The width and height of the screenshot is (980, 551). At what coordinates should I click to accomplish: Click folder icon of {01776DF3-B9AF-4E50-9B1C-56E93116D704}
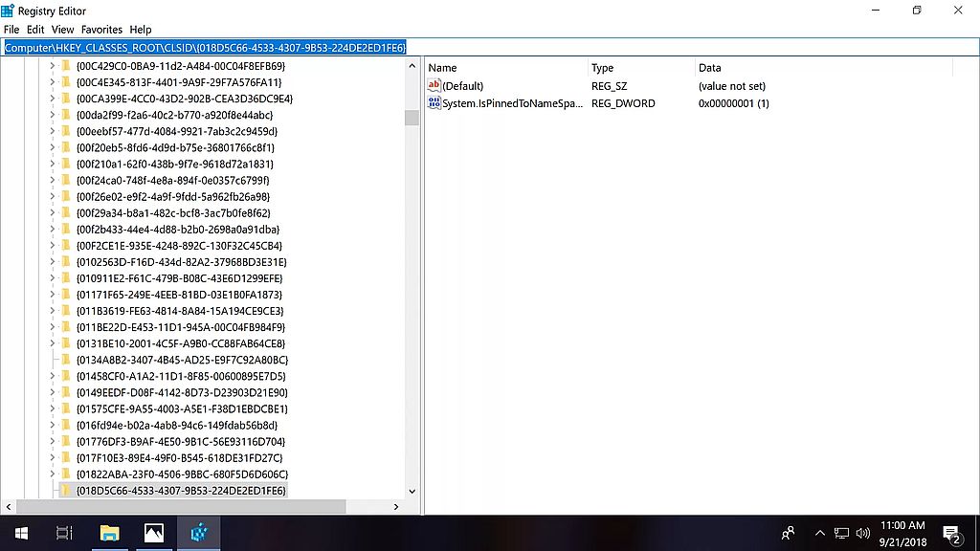tap(66, 441)
